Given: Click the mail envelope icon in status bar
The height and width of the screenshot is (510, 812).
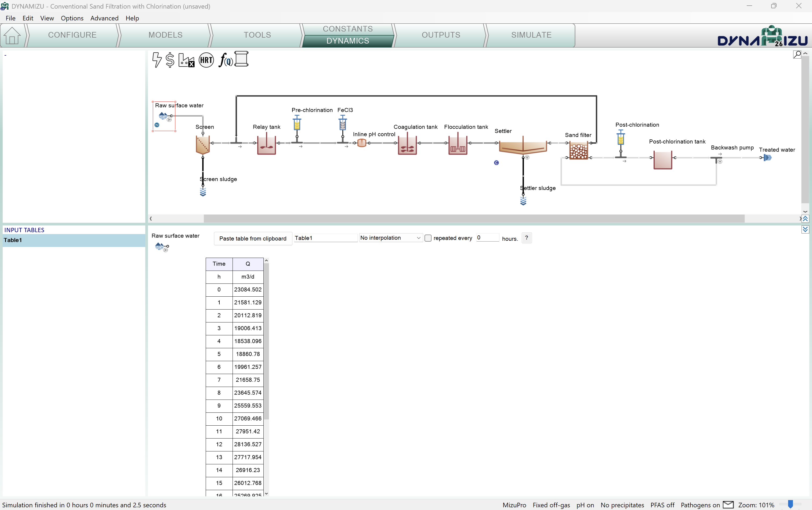Looking at the screenshot, I should pyautogui.click(x=728, y=505).
